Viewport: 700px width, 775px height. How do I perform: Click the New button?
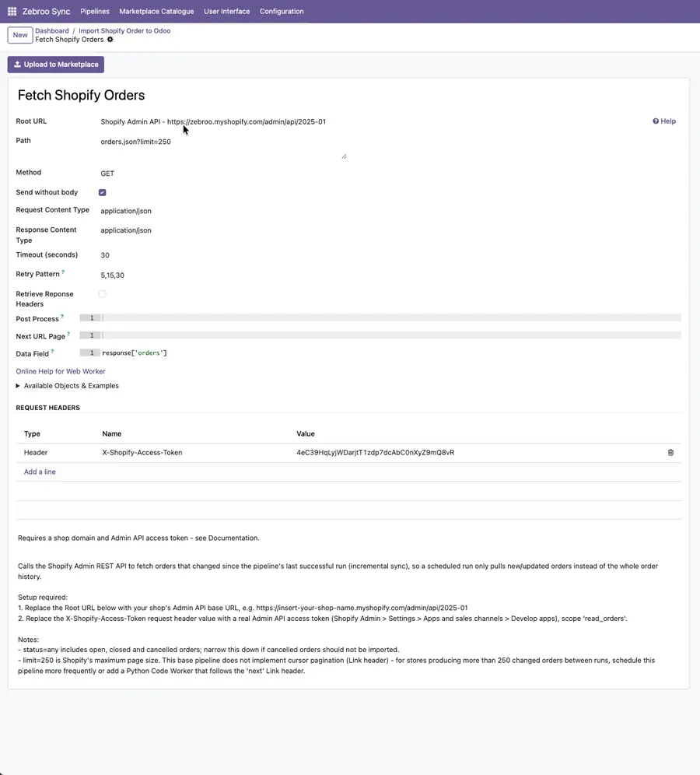pos(20,35)
